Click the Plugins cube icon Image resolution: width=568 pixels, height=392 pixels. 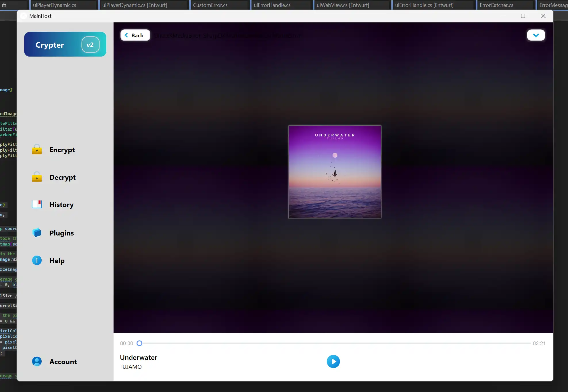[37, 233]
